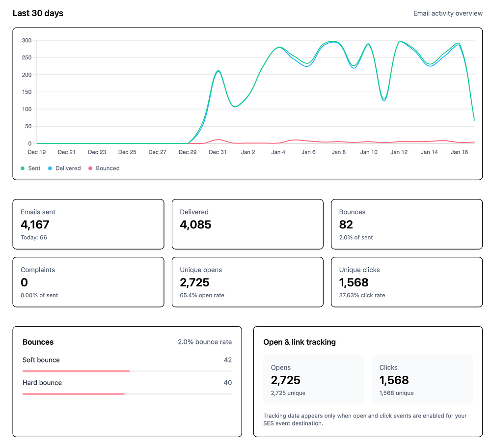Screen dimensions: 491x448
Task: Click the Dec 31 axis label
Action: pyautogui.click(x=218, y=152)
